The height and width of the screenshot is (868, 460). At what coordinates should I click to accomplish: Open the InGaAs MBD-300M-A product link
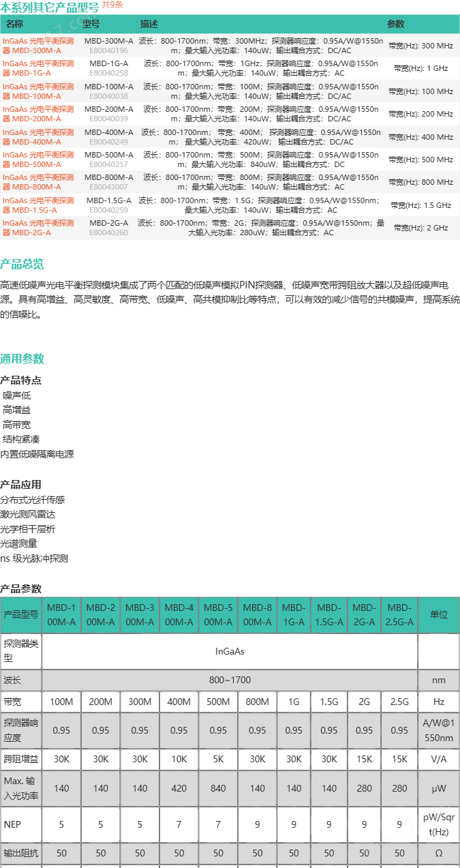click(x=38, y=46)
